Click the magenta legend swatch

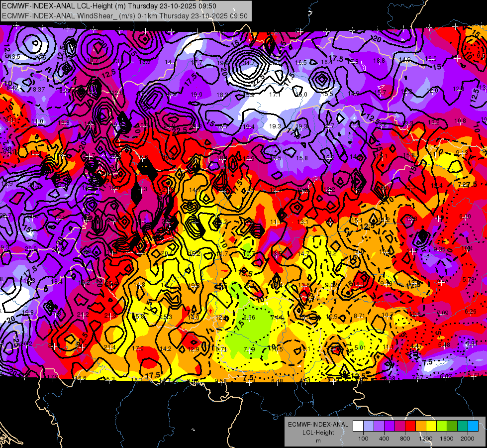click(x=400, y=426)
